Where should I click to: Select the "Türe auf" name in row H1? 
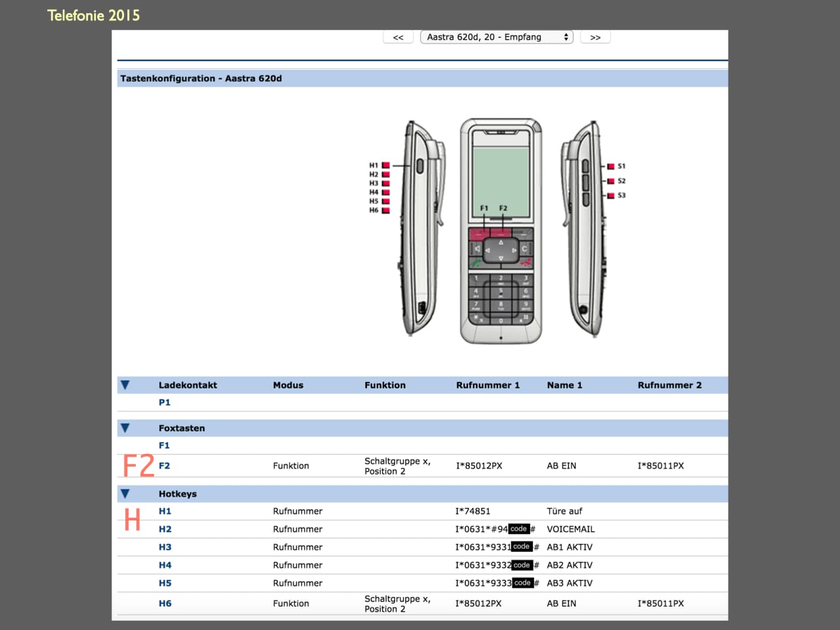tap(564, 511)
